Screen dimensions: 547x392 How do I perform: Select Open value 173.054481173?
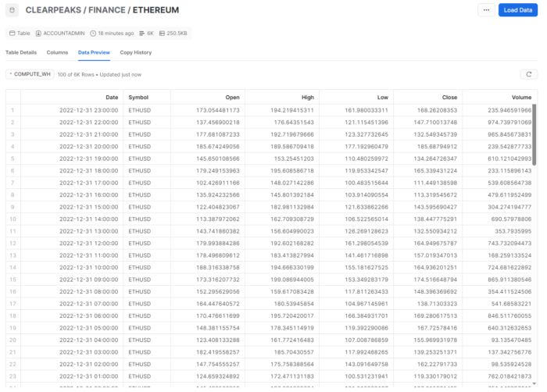click(x=218, y=110)
